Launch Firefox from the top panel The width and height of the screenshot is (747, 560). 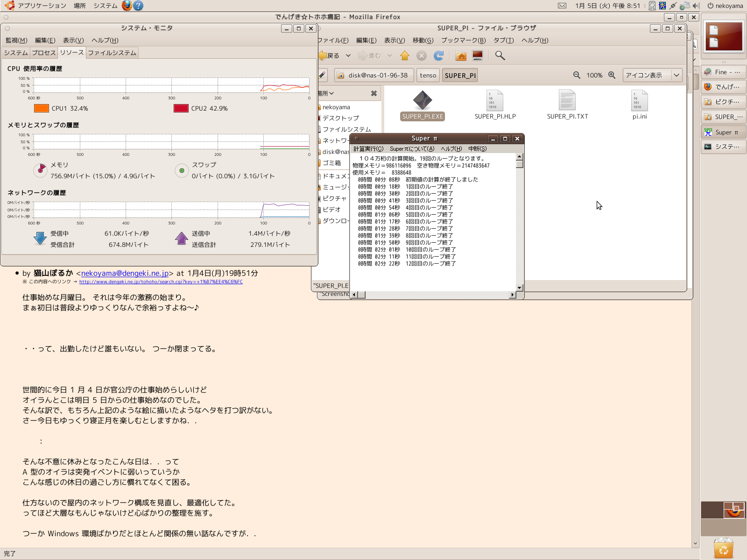coord(127,6)
